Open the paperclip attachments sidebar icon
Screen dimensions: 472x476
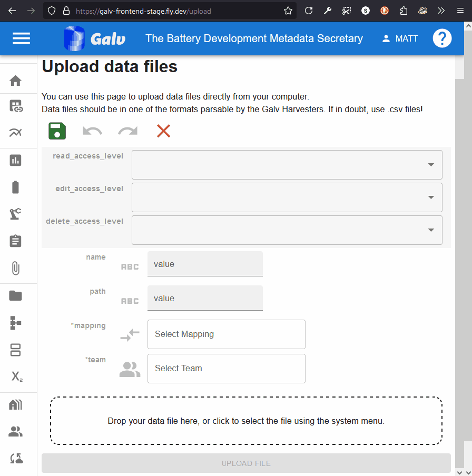click(x=16, y=269)
